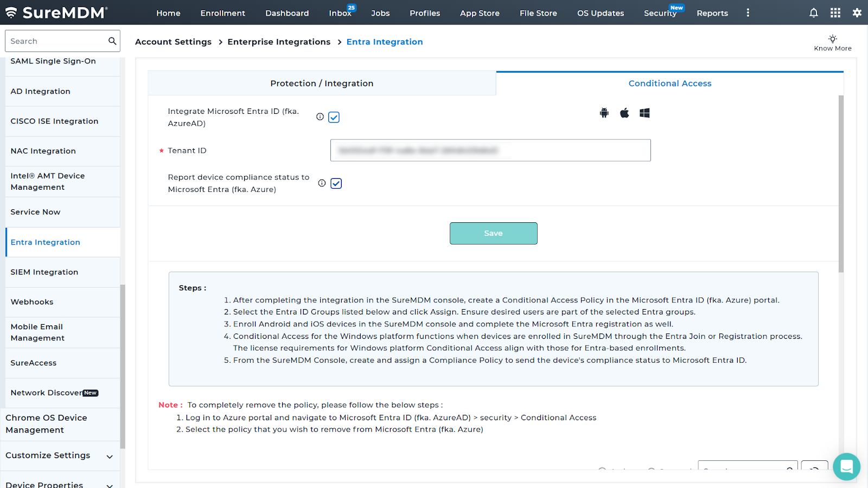Open the apps grid icon
868x488 pixels.
click(x=835, y=12)
